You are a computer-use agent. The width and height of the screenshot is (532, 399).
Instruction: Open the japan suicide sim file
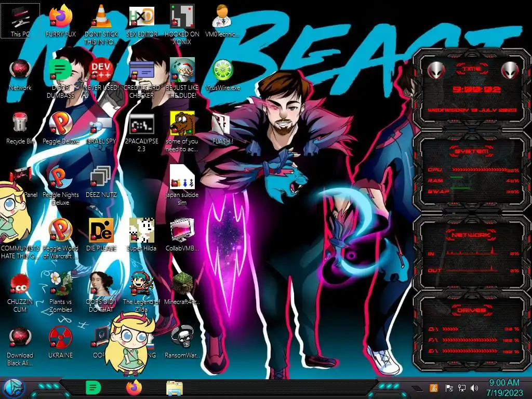click(x=182, y=185)
